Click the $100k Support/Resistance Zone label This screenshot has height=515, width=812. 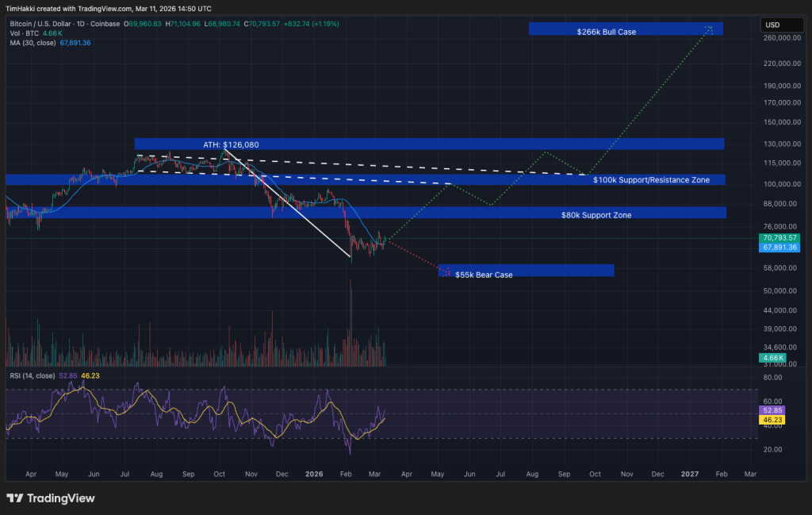(651, 180)
